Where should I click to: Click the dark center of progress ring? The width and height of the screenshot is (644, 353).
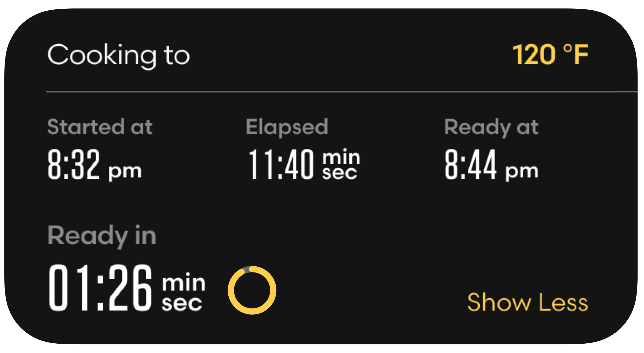252,290
